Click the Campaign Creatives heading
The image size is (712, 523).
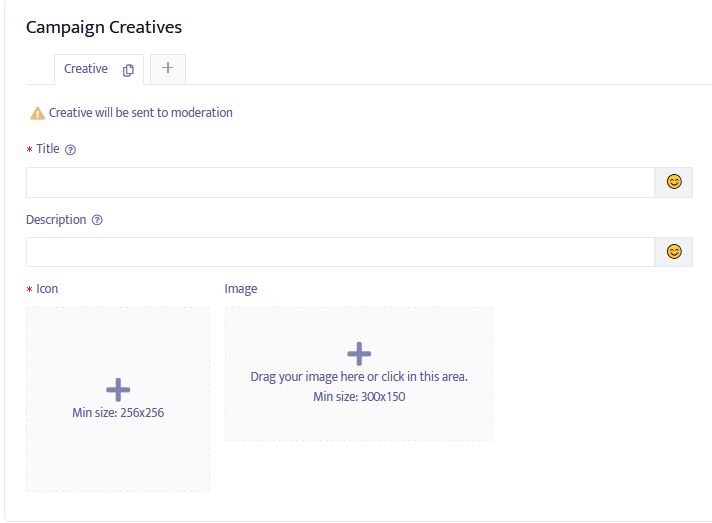pyautogui.click(x=104, y=27)
